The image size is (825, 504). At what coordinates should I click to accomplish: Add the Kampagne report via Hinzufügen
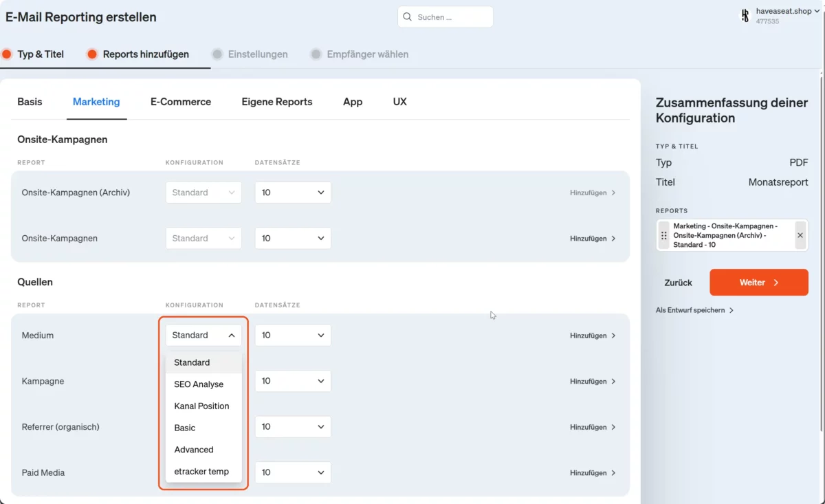click(x=593, y=382)
